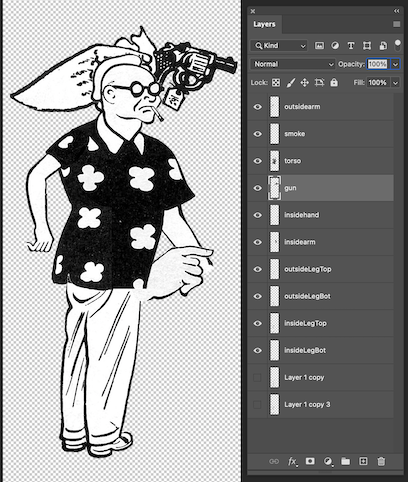Hide the outsideLegBot layer
The height and width of the screenshot is (482, 408).
click(258, 296)
